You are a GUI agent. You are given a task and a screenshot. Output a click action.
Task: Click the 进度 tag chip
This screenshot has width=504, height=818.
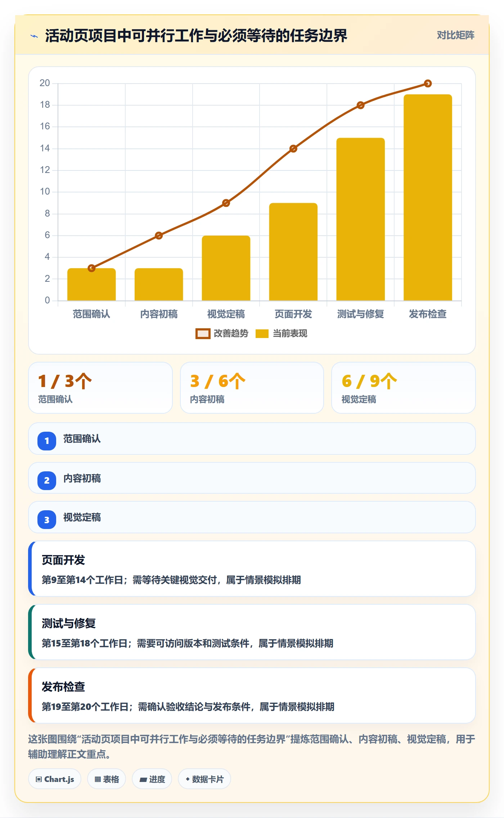coord(152,779)
